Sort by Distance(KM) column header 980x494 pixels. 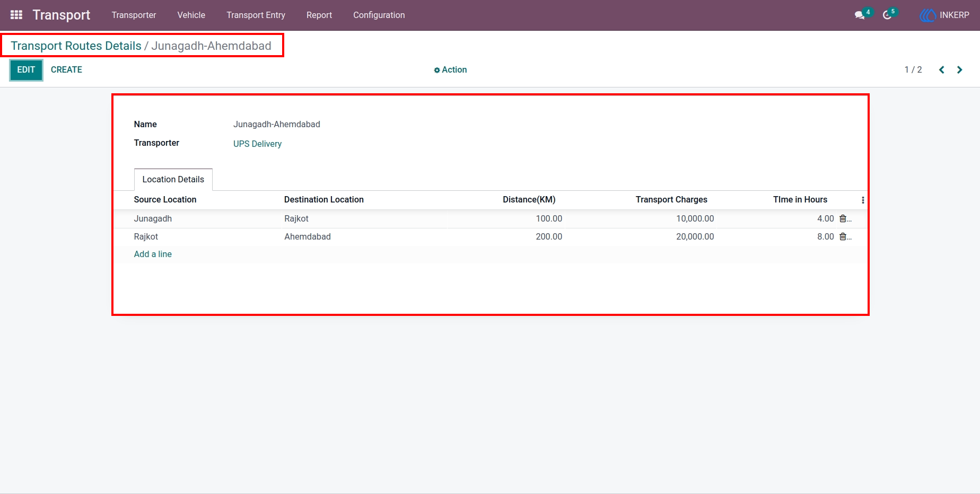[529, 200]
